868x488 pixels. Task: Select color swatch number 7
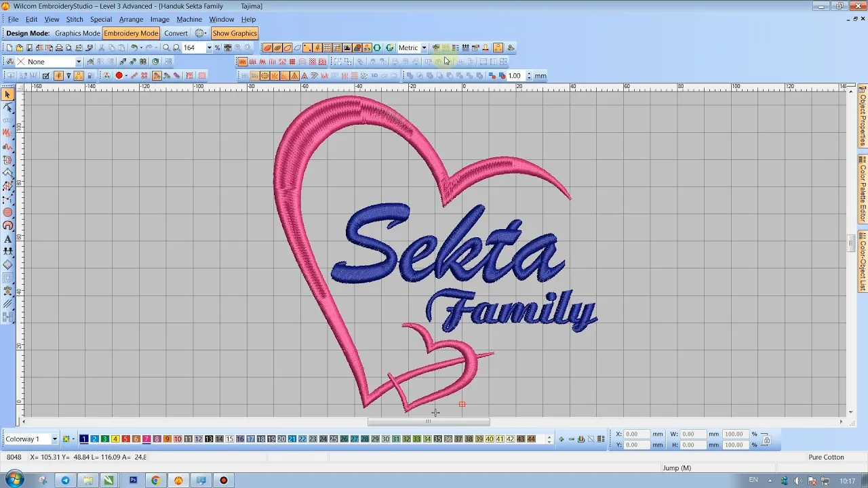tap(146, 439)
